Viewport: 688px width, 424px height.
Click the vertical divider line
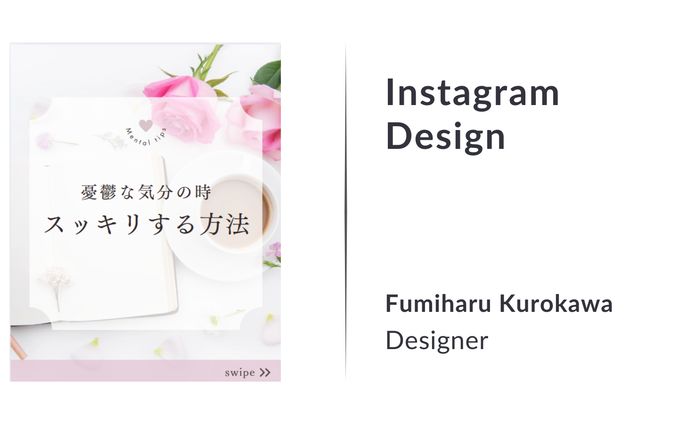click(x=346, y=212)
